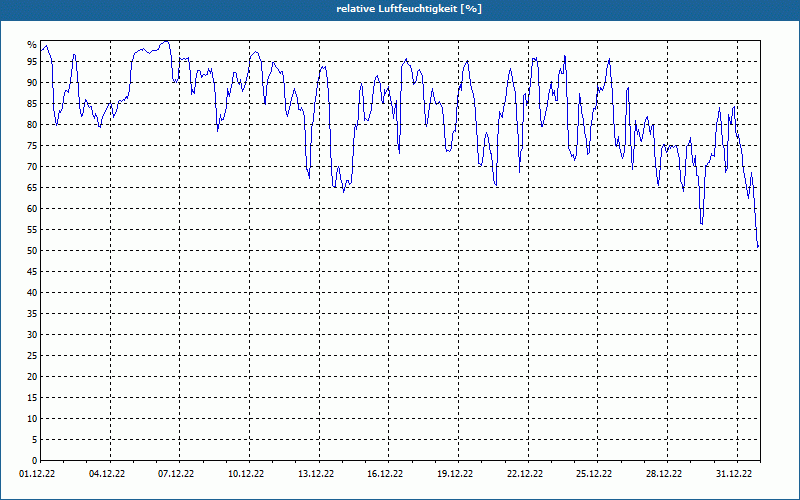The height and width of the screenshot is (500, 800).
Task: Click the '%' unit label on the y-axis
Action: 32,45
